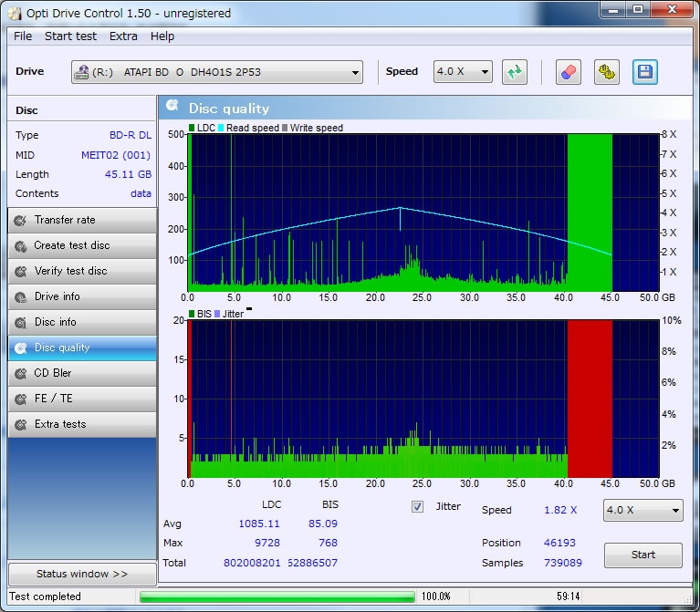Click the save floppy disk icon
Image resolution: width=700 pixels, height=612 pixels.
click(645, 72)
